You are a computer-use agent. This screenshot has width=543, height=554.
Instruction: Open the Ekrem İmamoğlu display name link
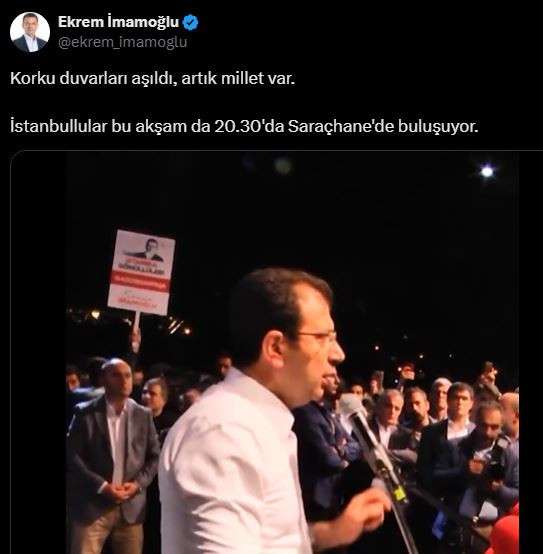pyautogui.click(x=119, y=22)
